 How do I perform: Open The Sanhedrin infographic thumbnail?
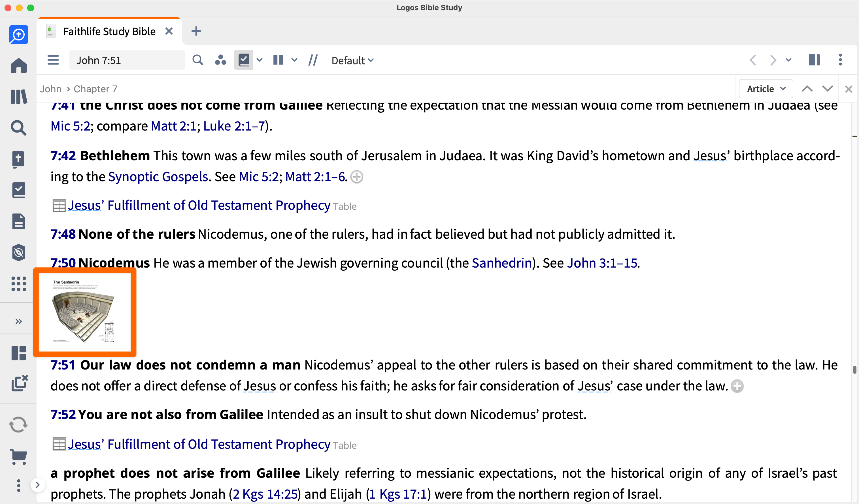(x=84, y=312)
